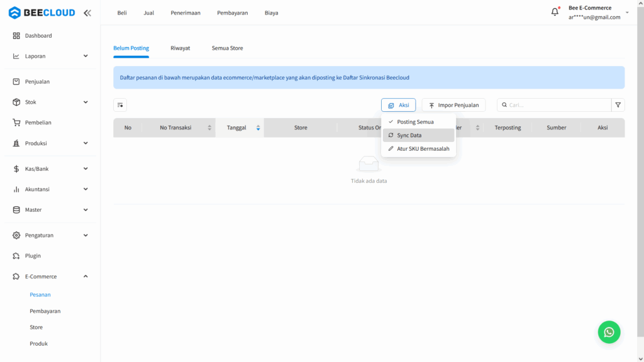Collapse the sidebar with the double chevron
The image size is (644, 362).
pos(87,12)
